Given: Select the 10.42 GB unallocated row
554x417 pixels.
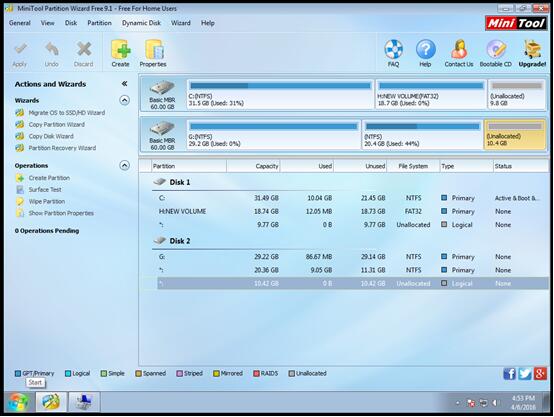Looking at the screenshot, I should pos(353,283).
